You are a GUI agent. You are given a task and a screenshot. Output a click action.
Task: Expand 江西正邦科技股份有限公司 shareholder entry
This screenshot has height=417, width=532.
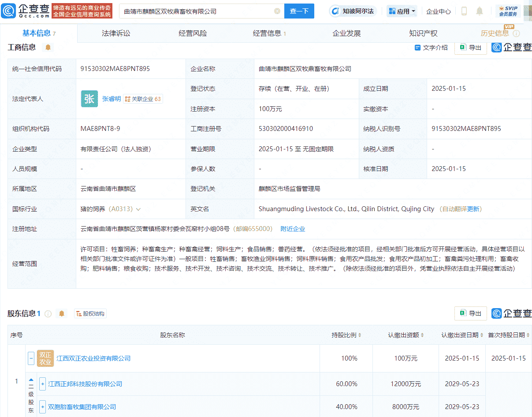click(x=42, y=383)
